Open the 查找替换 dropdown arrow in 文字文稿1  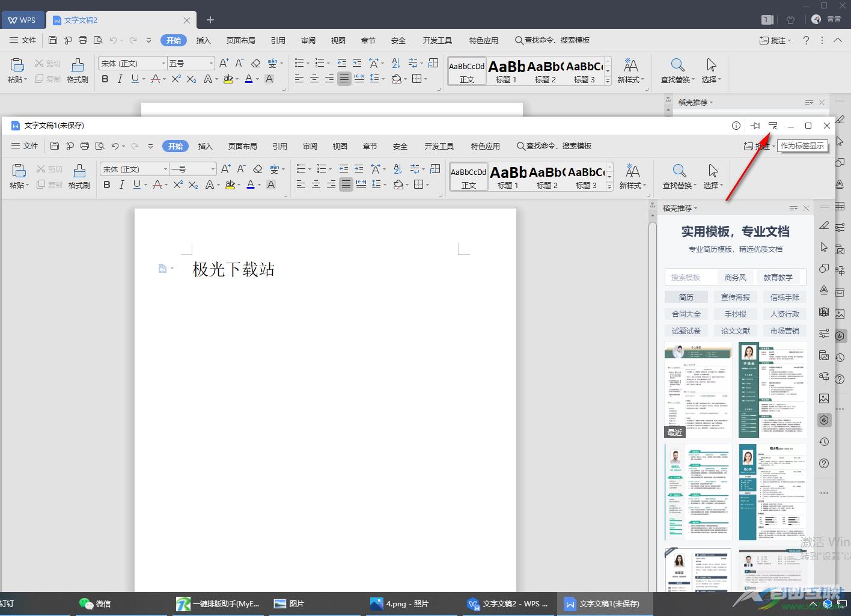pyautogui.click(x=695, y=186)
